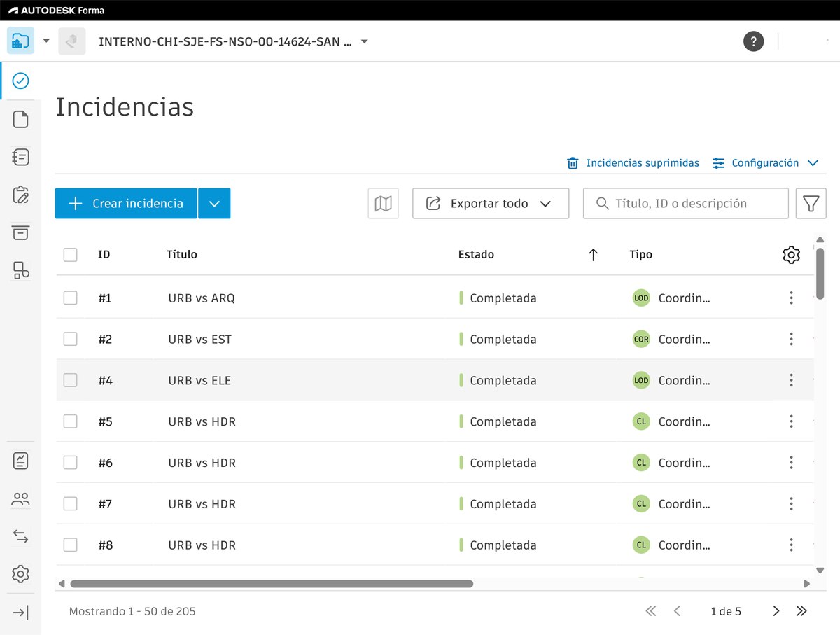840x635 pixels.
Task: Open the Exportar todo dropdown
Action: (491, 203)
